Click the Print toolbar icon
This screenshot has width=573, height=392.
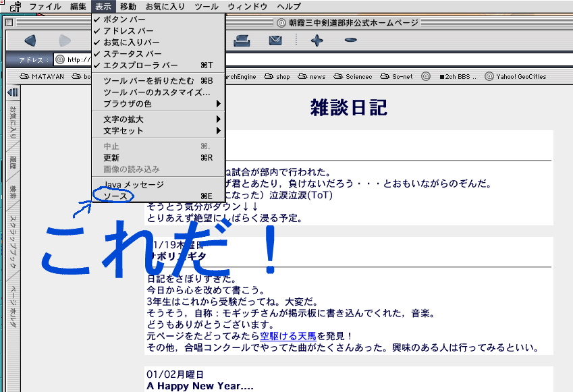242,41
